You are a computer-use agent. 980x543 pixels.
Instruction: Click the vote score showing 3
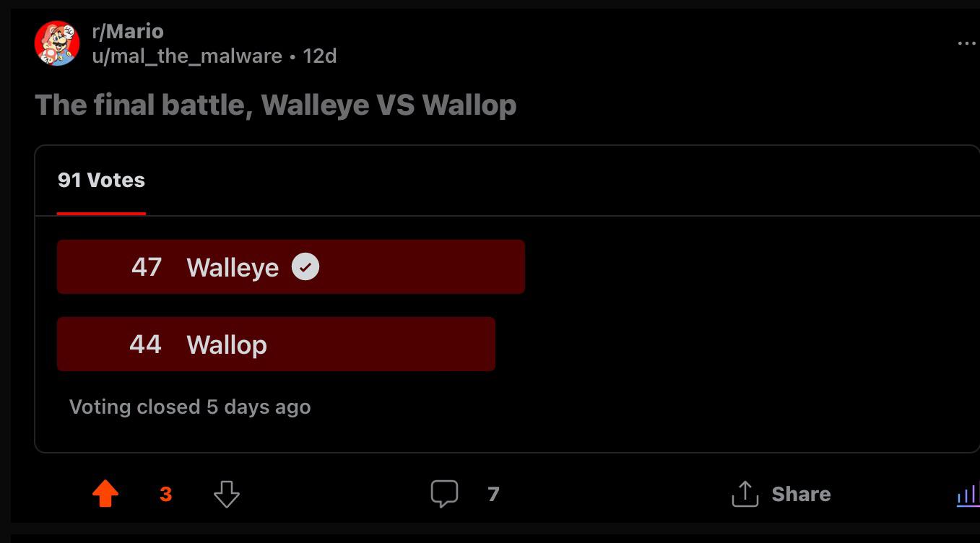[166, 495]
